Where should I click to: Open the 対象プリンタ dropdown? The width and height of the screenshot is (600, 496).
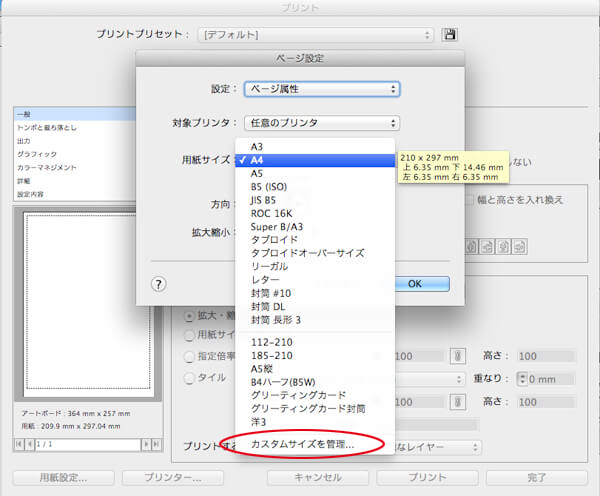(322, 123)
